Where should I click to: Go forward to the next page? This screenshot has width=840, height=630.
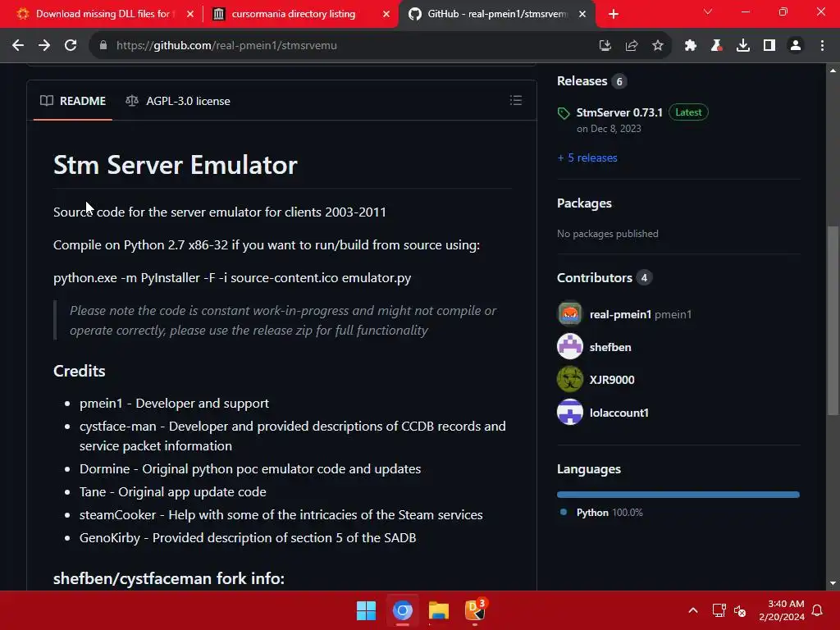44,46
